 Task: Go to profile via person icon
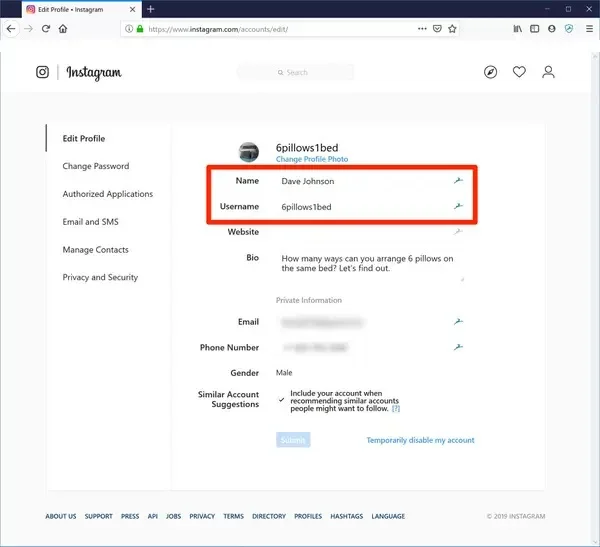coord(548,72)
